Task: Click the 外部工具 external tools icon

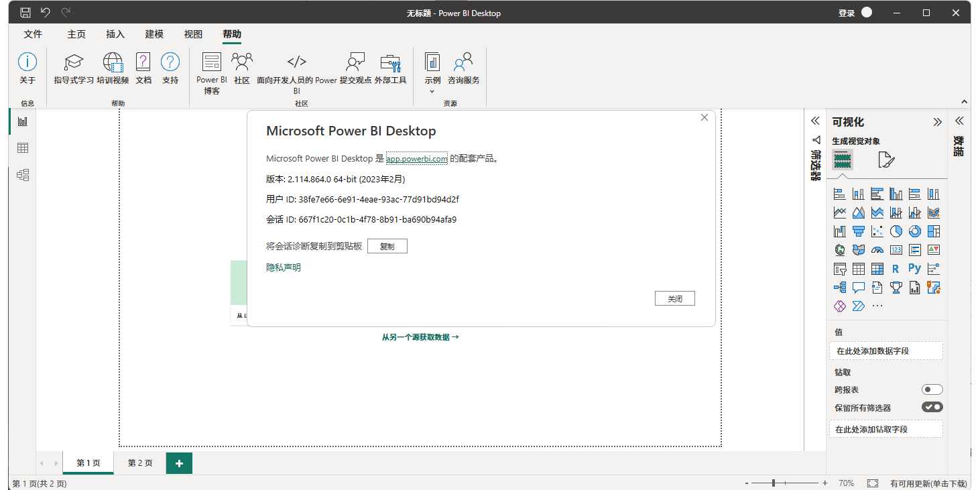Action: point(390,63)
